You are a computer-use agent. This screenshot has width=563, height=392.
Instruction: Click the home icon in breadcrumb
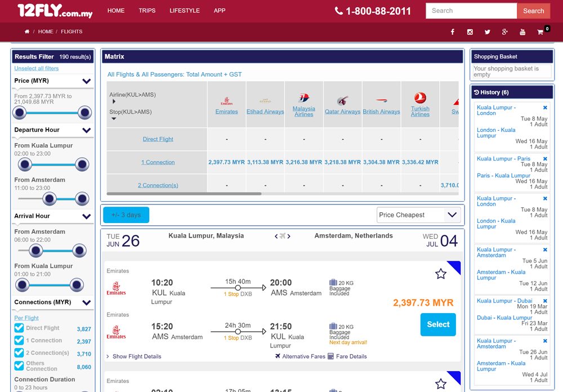click(x=27, y=32)
